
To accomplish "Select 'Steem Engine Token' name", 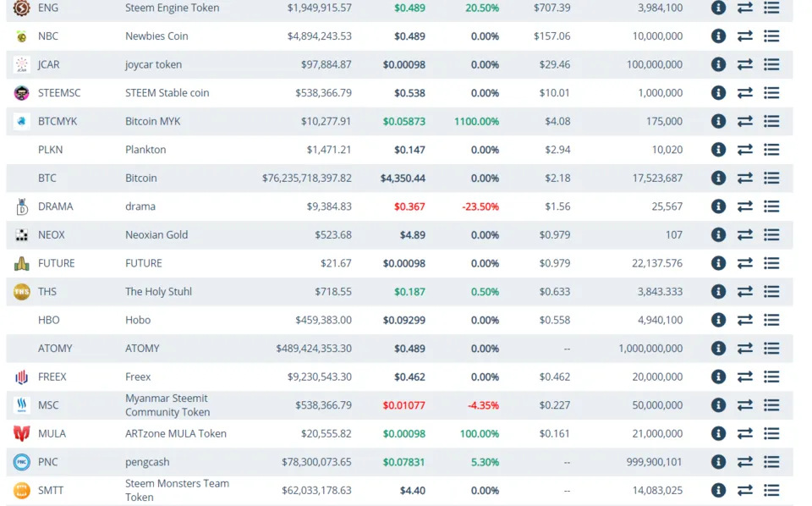I will 172,8.
